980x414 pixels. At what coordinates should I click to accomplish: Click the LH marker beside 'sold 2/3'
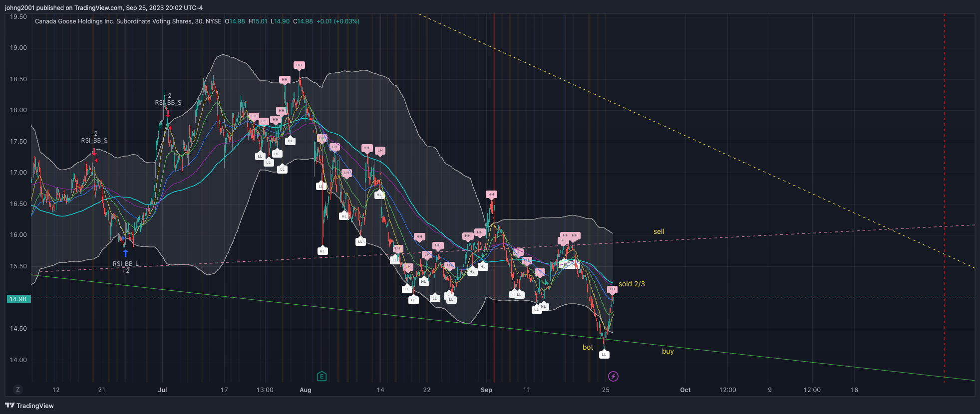pyautogui.click(x=612, y=289)
